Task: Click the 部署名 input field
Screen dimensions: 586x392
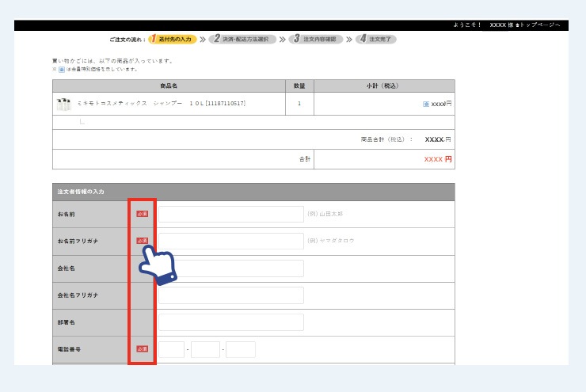Action: tap(230, 322)
